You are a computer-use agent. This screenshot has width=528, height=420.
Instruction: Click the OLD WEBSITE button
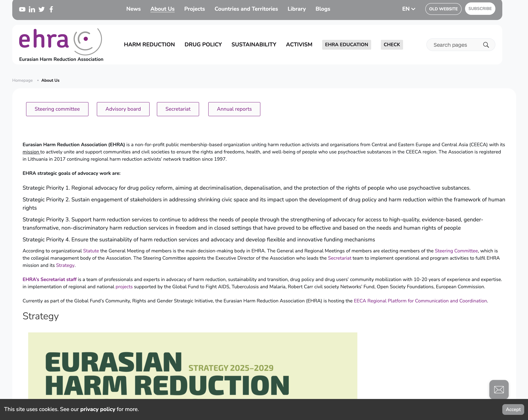[x=443, y=9]
